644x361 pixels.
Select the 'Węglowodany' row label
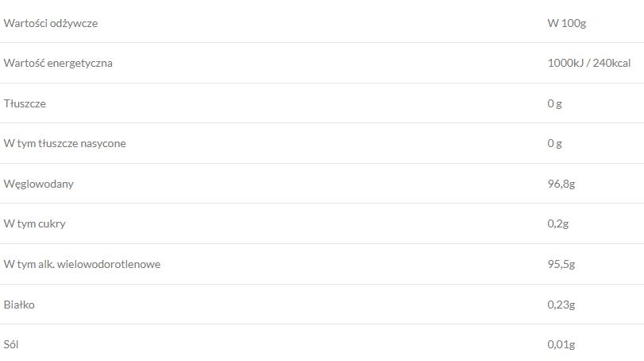[x=39, y=184]
